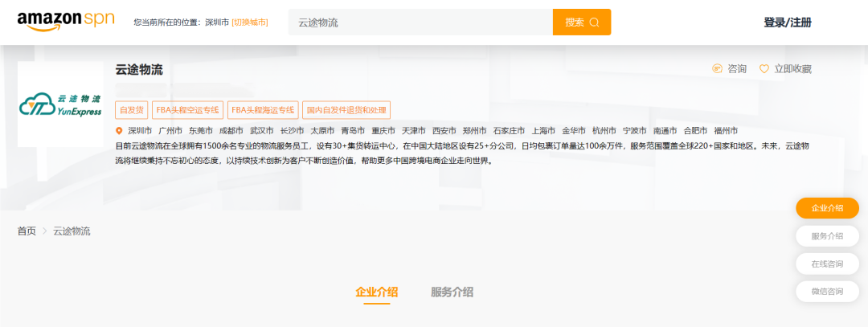Open the Amazon SPN logo homepage
Viewport: 868px width, 327px height.
tap(65, 21)
